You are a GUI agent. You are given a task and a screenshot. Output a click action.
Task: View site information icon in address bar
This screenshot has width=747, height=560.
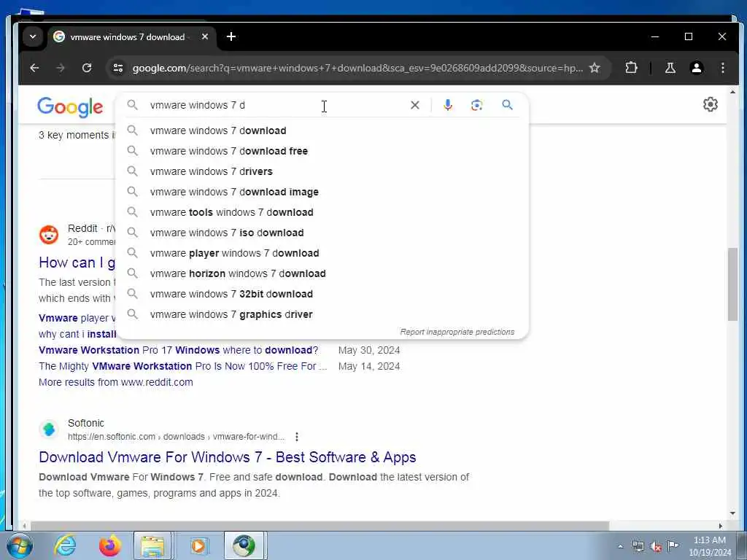(118, 68)
